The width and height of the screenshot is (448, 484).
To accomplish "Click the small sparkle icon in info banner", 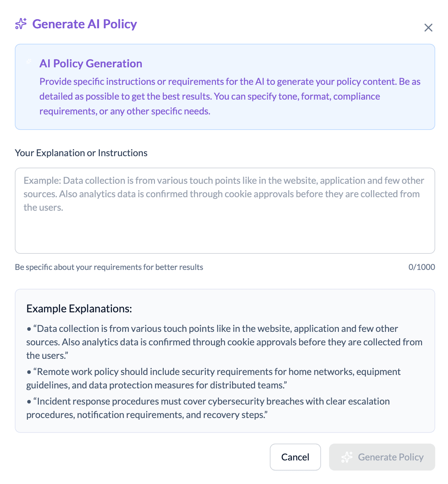I will tap(29, 62).
